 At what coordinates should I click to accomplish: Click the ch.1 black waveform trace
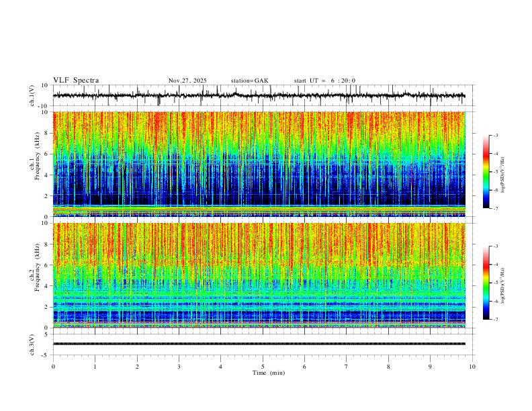coord(259,95)
